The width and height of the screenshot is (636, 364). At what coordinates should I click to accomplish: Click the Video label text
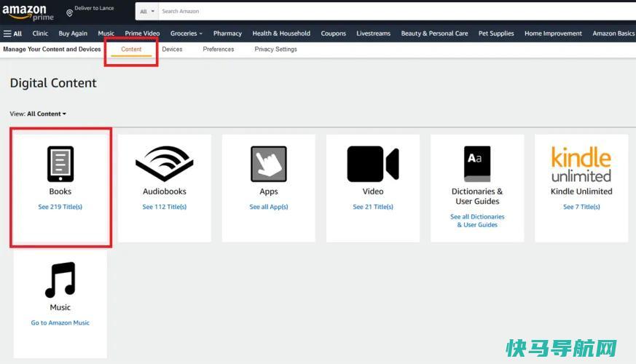[373, 191]
